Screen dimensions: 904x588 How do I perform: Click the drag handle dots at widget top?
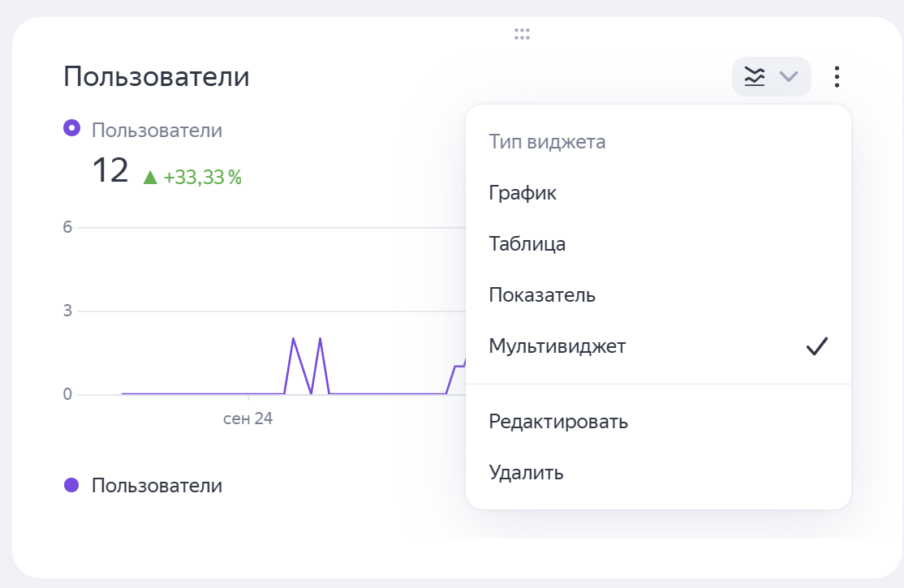[x=522, y=34]
